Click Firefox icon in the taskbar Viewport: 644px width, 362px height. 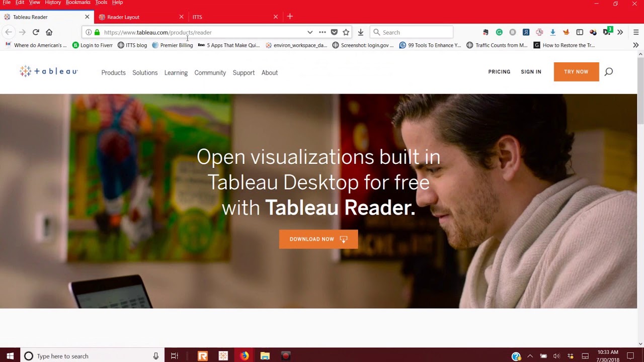[244, 356]
